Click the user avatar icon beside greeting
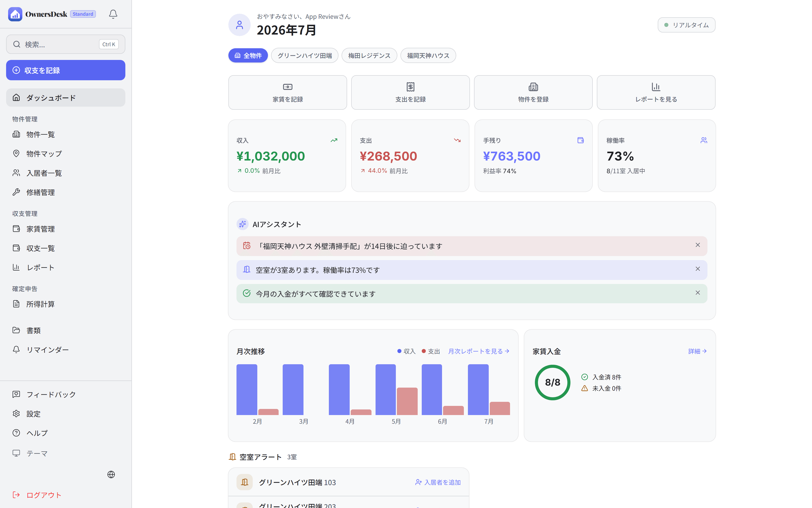This screenshot has width=812, height=508. pos(239,25)
